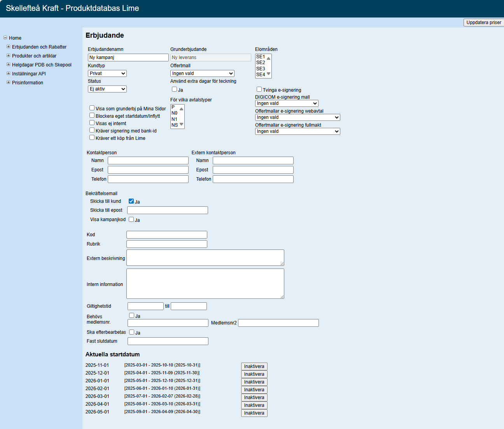This screenshot has width=504, height=429.
Task: Check Kräver signering med bank-id
Action: 92,130
